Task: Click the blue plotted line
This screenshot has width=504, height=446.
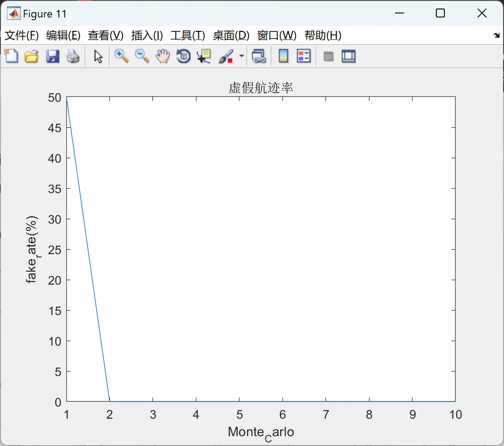Action: [x=88, y=249]
